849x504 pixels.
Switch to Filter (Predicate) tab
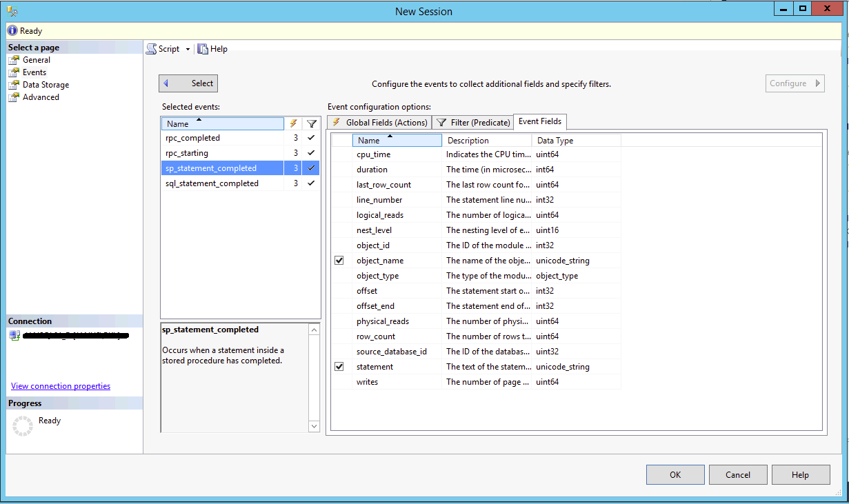point(473,123)
